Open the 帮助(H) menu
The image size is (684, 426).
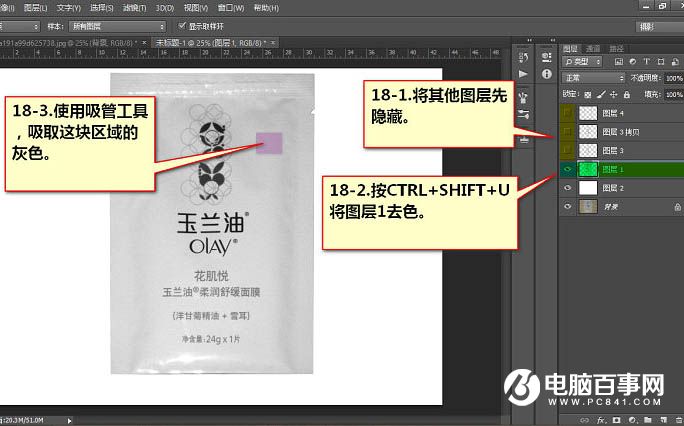click(x=266, y=8)
